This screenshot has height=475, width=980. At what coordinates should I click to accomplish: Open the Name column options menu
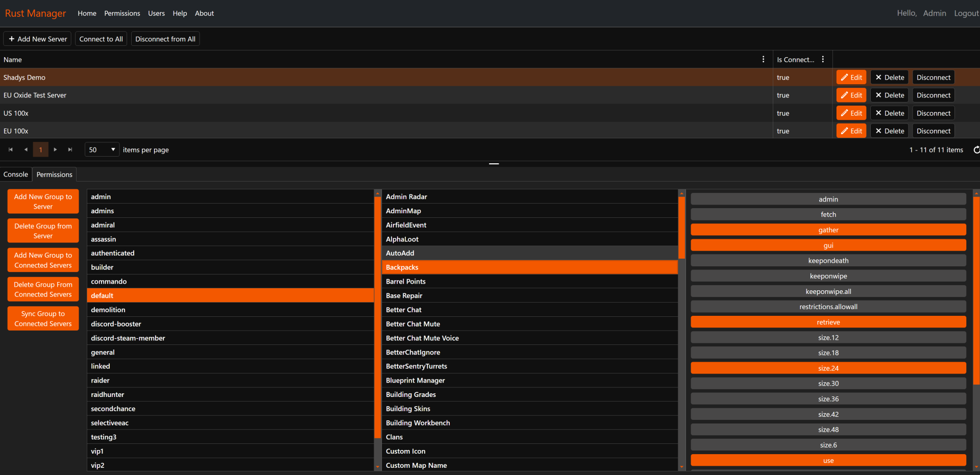tap(763, 59)
